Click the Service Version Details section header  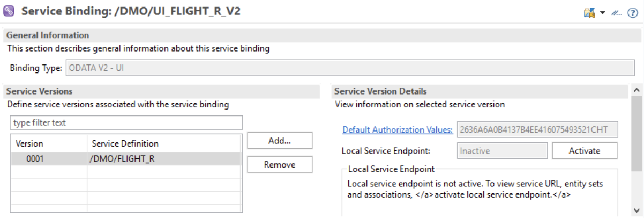(380, 91)
